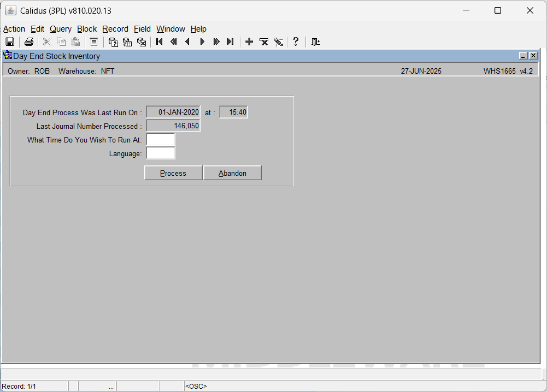Viewport: 547px width, 392px height.
Task: Click the last run date field 01-JAN-2020
Action: [173, 112]
